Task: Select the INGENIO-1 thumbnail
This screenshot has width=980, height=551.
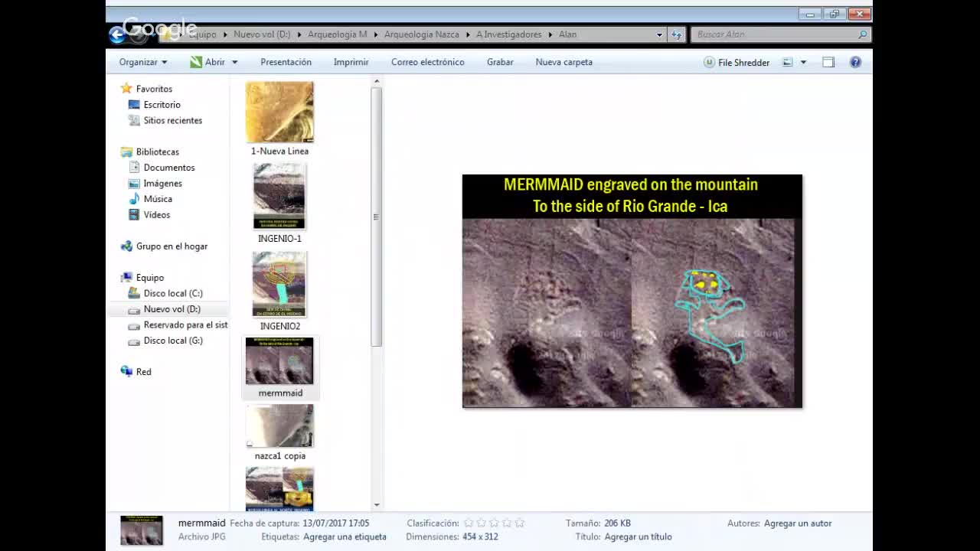Action: [x=279, y=197]
